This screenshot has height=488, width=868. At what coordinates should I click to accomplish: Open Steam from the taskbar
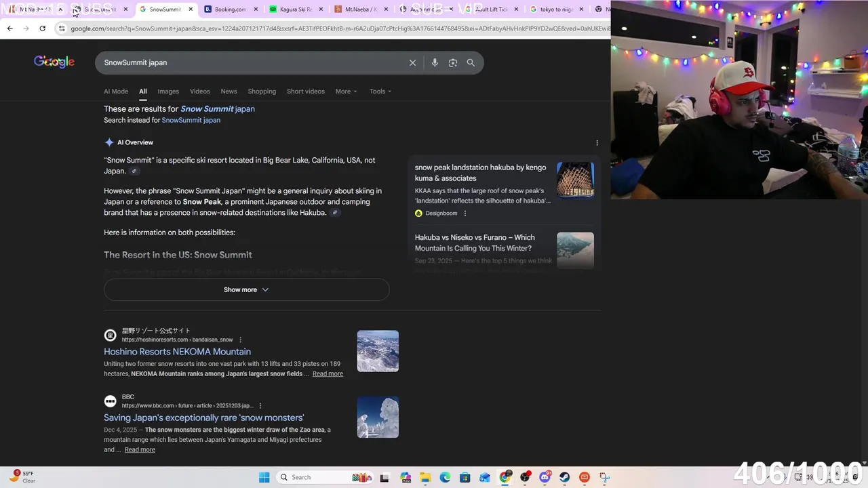[564, 477]
